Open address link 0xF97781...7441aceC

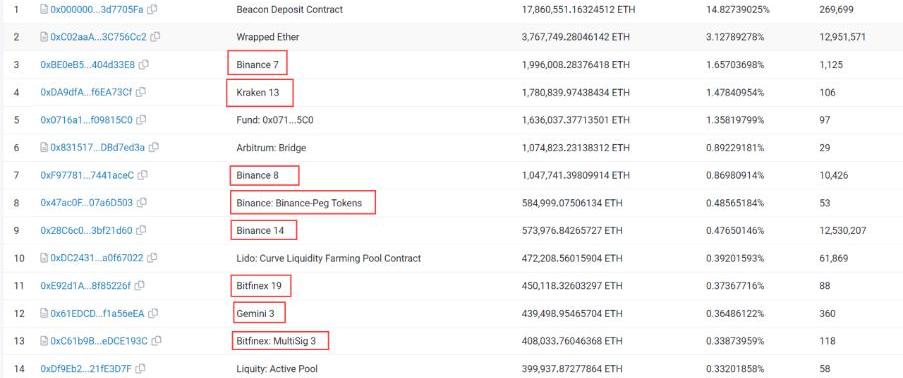(87, 175)
